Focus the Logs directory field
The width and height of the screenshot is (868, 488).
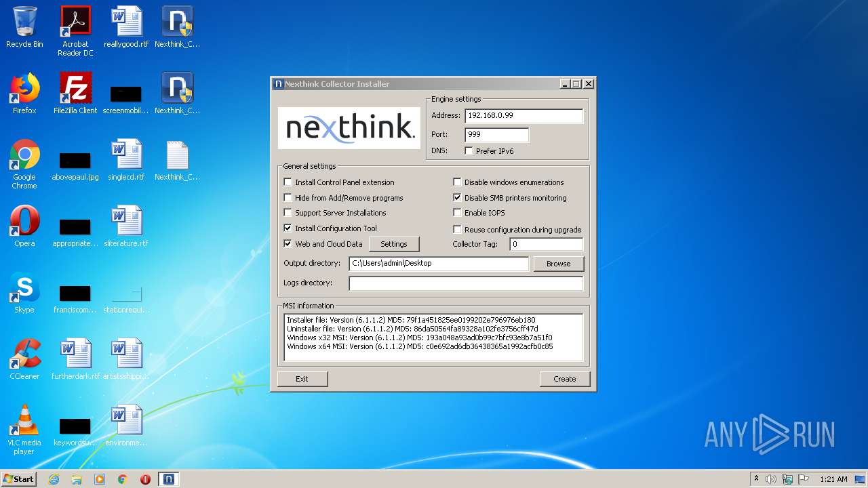coord(466,283)
